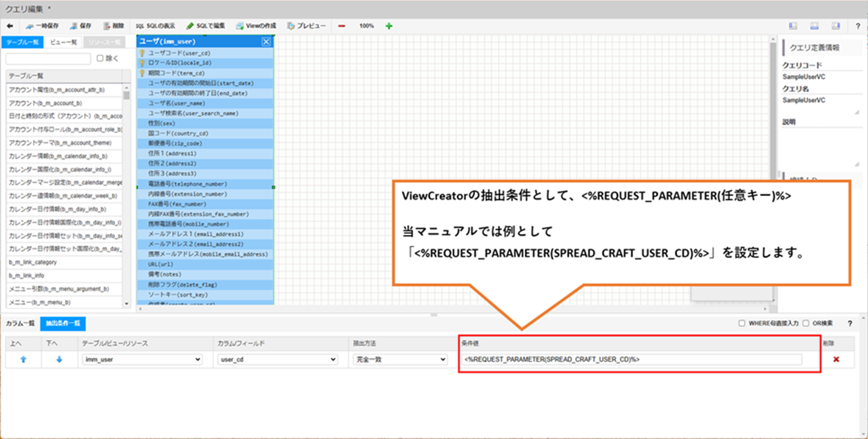Viewport: 868px width, 439px height.
Task: Move condition row down with blue arrow
Action: point(59,359)
